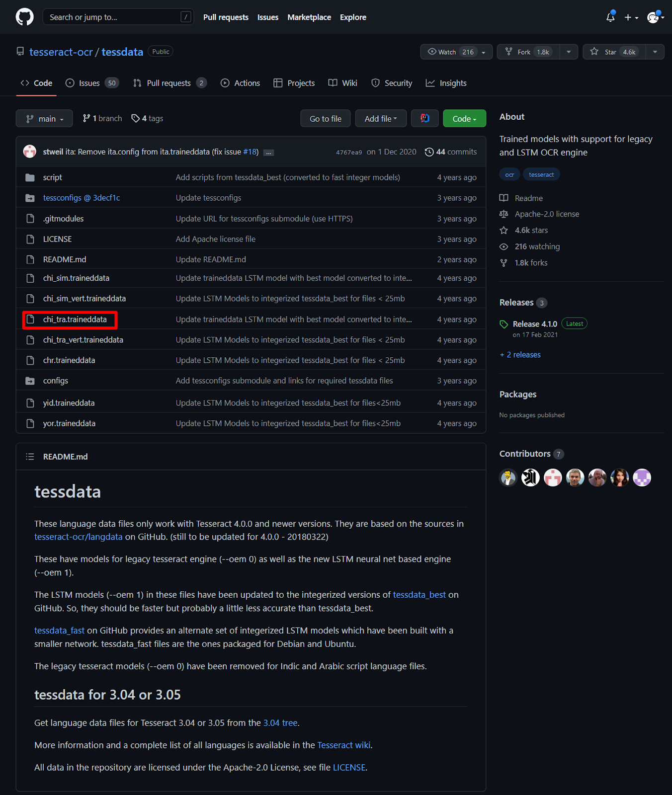This screenshot has width=672, height=795.
Task: Switch to the repo Pull requests tab
Action: (170, 83)
